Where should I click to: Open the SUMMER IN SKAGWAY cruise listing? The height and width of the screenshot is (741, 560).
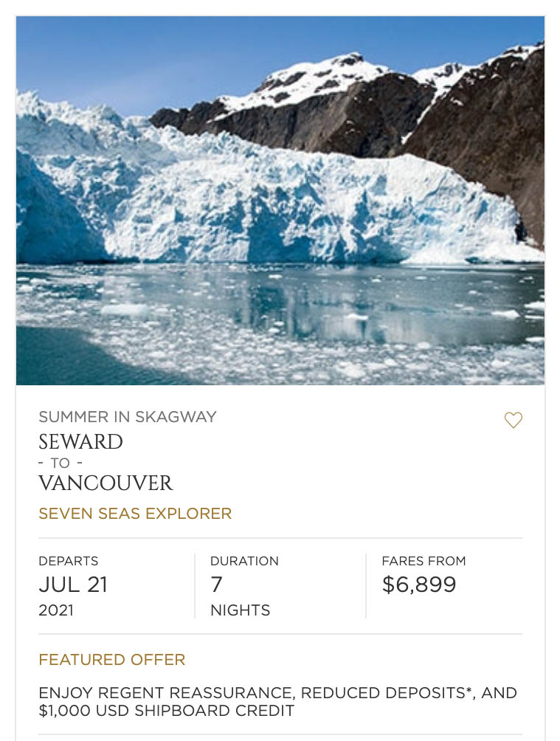(128, 417)
